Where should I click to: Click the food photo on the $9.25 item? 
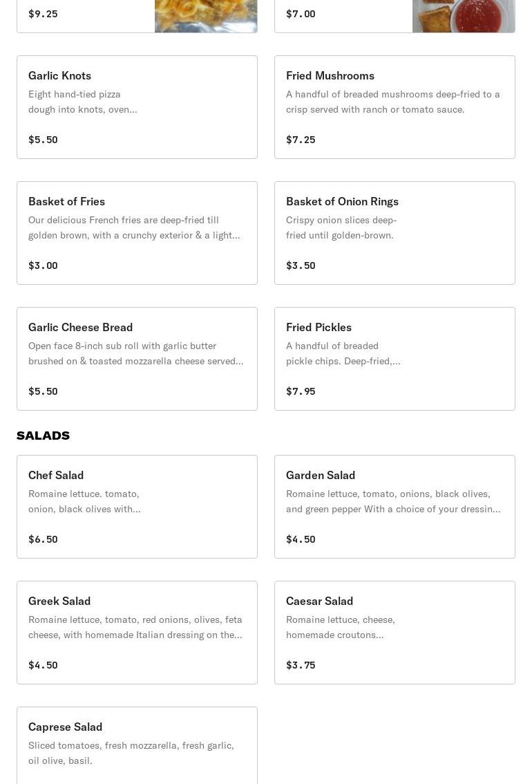point(206,16)
